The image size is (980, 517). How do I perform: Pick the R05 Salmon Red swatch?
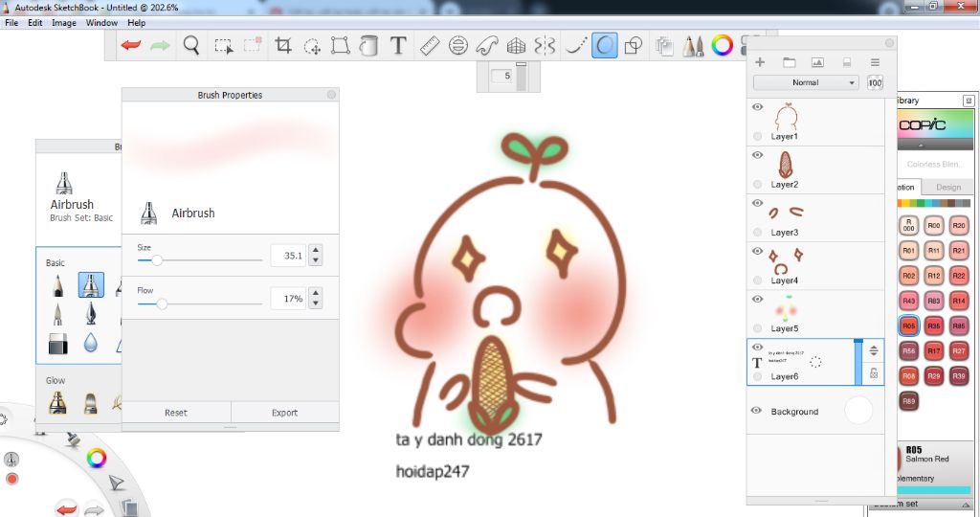(x=909, y=326)
